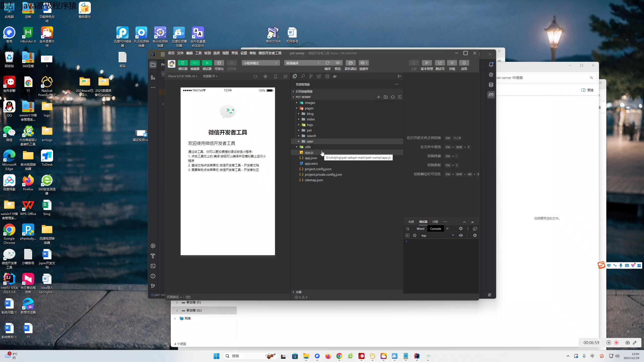Click the Windows Start button
This screenshot has height=362, width=644.
point(216,356)
